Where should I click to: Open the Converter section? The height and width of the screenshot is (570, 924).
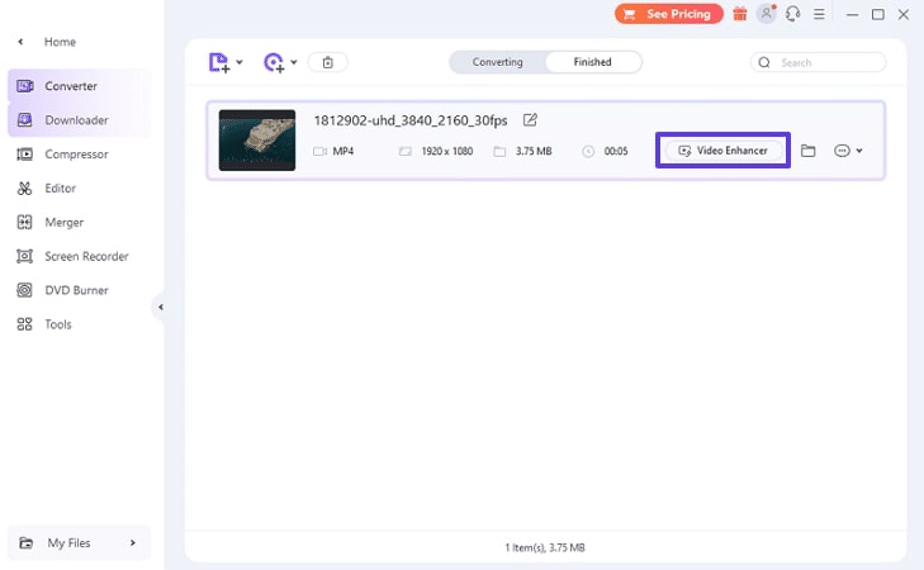[79, 86]
